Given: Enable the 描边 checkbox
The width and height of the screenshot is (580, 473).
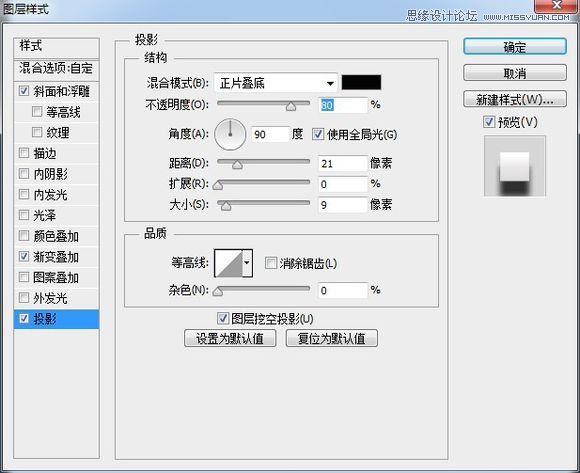Looking at the screenshot, I should pos(24,153).
